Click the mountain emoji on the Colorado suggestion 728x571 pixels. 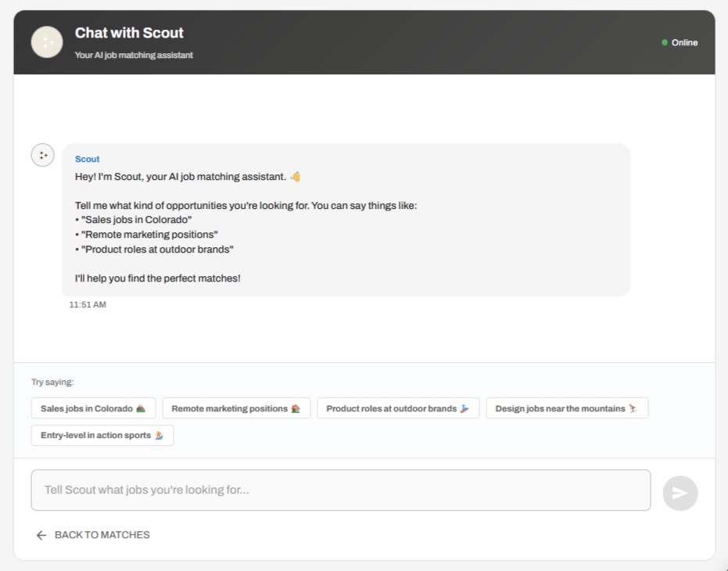click(141, 408)
